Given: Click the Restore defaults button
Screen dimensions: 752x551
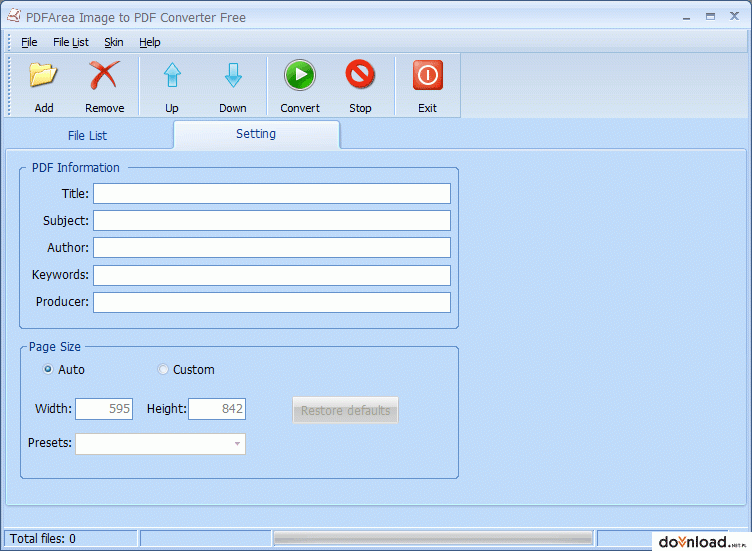Looking at the screenshot, I should [345, 410].
